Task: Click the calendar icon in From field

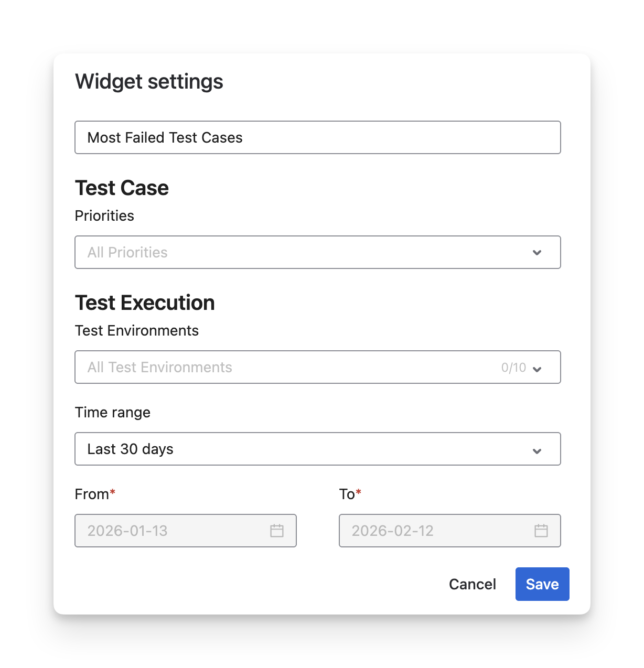Action: click(x=277, y=531)
